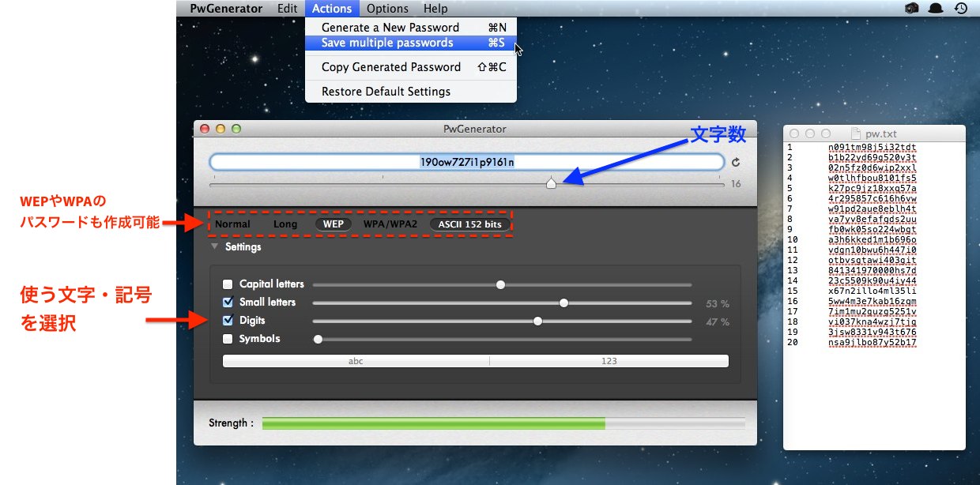Screen dimensions: 980x485
Task: Click the regenerate password arrow icon
Action: click(736, 162)
